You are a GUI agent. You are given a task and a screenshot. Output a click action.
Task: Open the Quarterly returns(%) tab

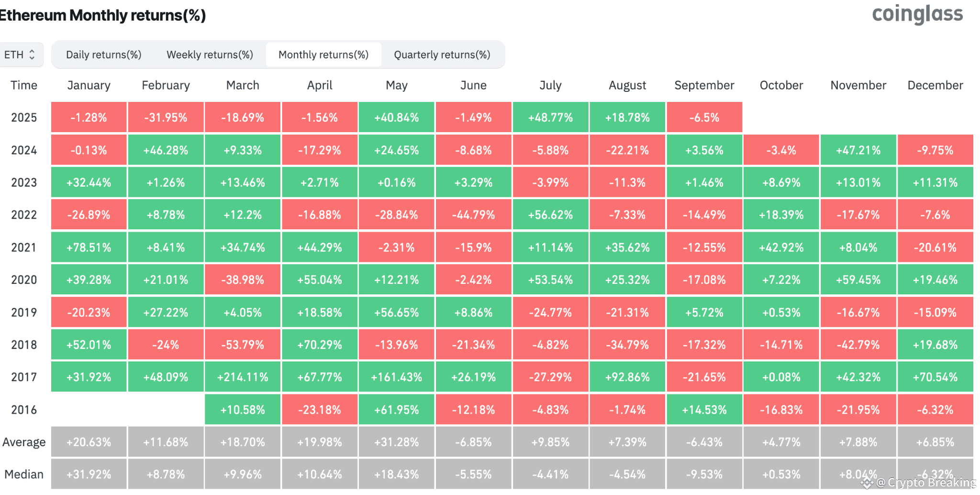click(442, 55)
